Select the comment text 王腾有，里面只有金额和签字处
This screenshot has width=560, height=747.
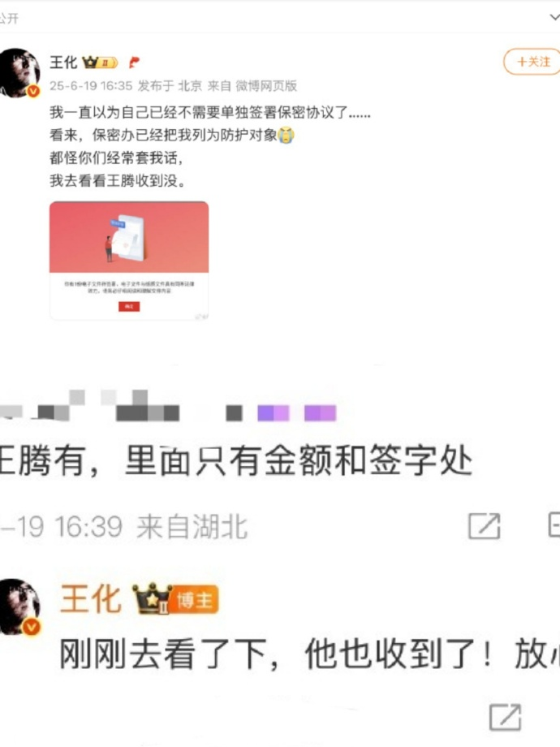(235, 460)
